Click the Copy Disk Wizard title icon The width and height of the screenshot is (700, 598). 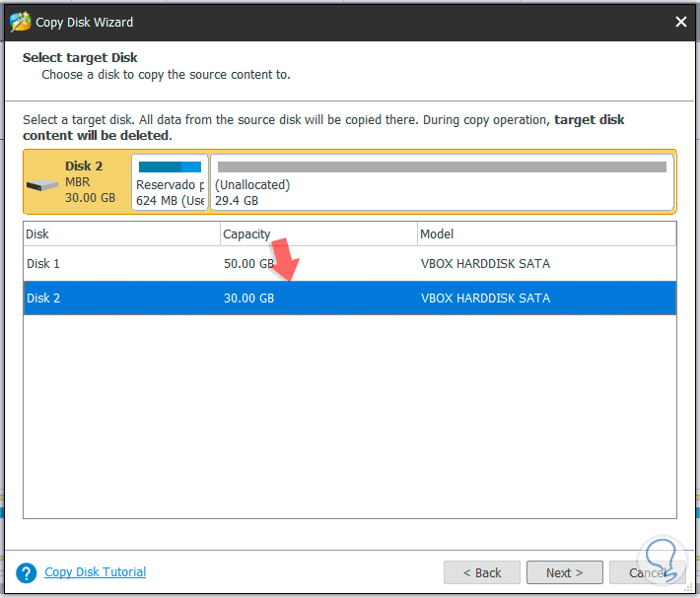tap(19, 22)
